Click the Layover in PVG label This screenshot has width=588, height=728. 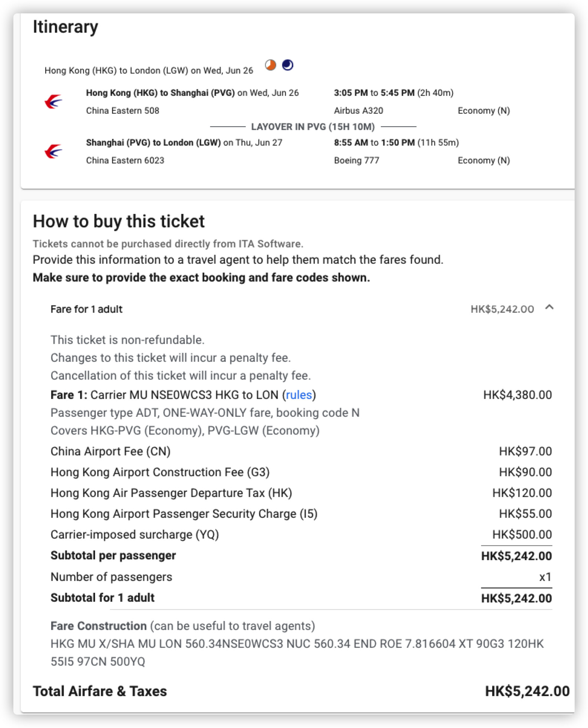313,127
